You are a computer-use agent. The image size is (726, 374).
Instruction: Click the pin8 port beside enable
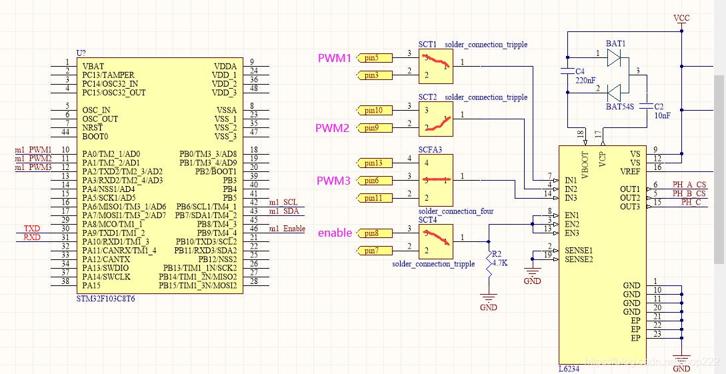[375, 233]
